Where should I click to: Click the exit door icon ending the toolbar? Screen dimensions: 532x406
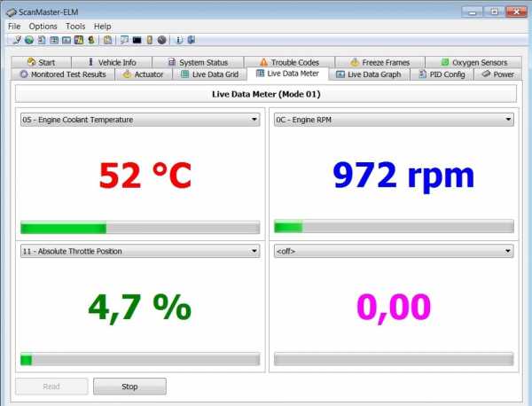[x=191, y=40]
